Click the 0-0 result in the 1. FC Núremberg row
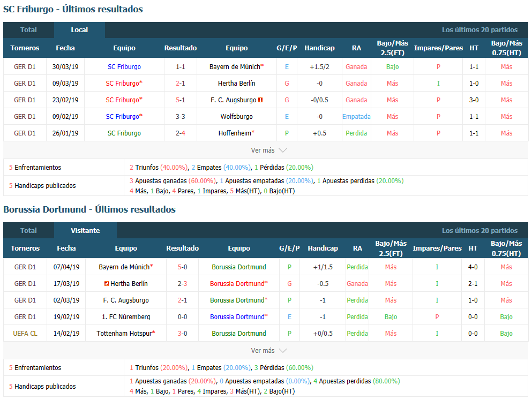The width and height of the screenshot is (532, 400). click(183, 317)
